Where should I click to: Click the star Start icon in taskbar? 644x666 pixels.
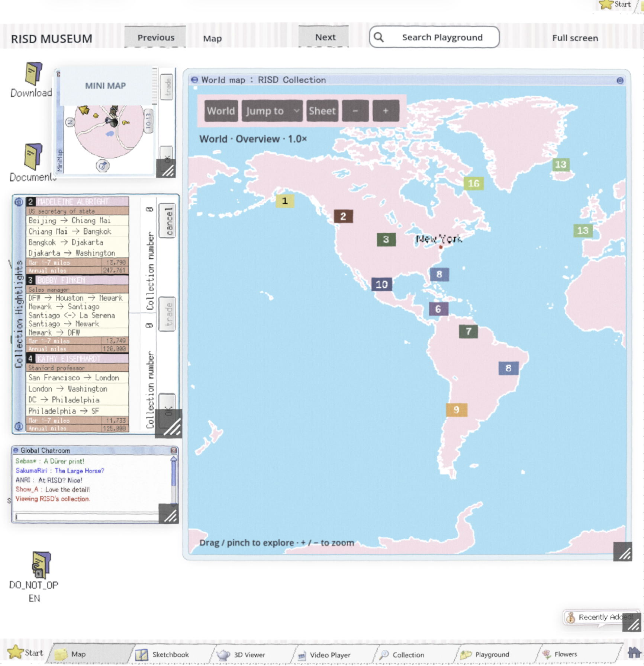[x=15, y=653]
